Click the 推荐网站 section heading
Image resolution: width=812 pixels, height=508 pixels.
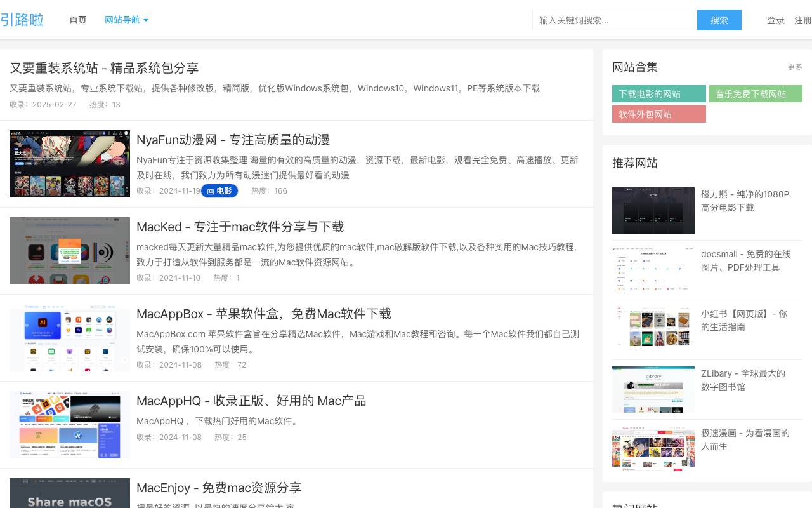(635, 163)
